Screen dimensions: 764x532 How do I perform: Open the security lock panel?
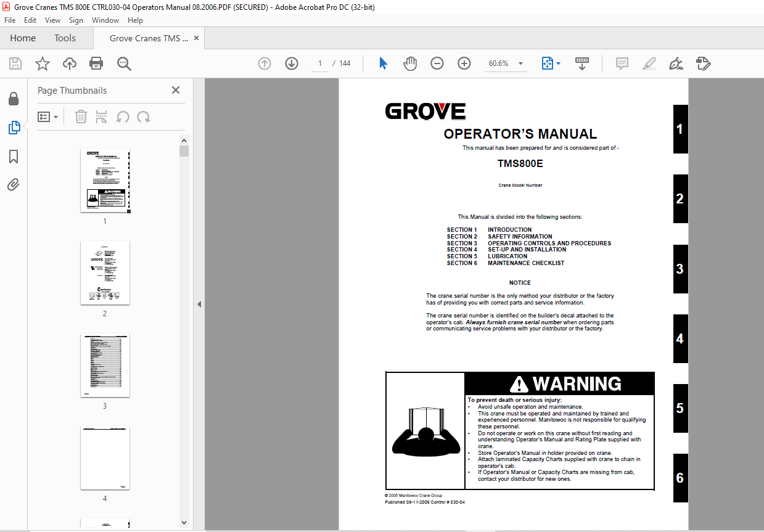[x=14, y=99]
